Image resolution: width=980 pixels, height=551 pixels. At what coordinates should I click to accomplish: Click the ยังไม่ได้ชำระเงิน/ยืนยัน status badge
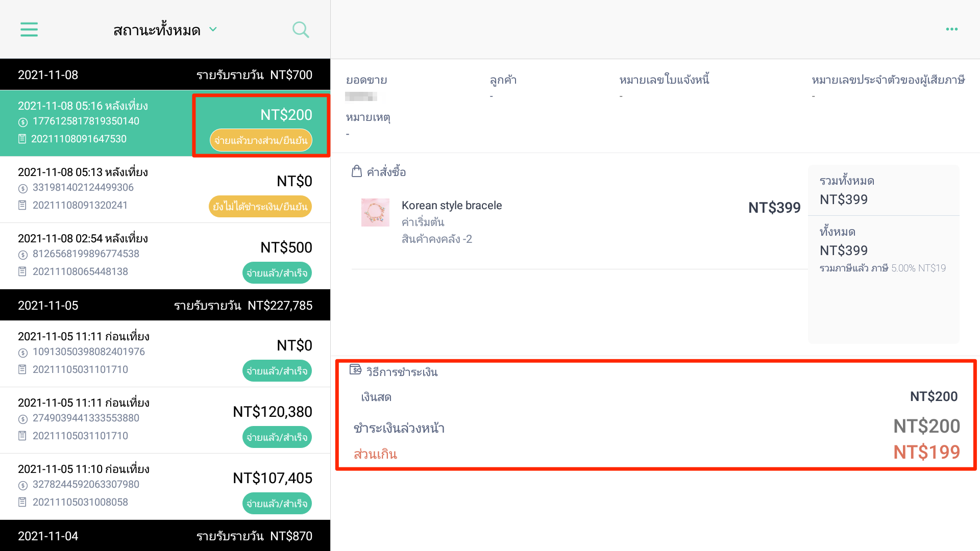point(260,207)
